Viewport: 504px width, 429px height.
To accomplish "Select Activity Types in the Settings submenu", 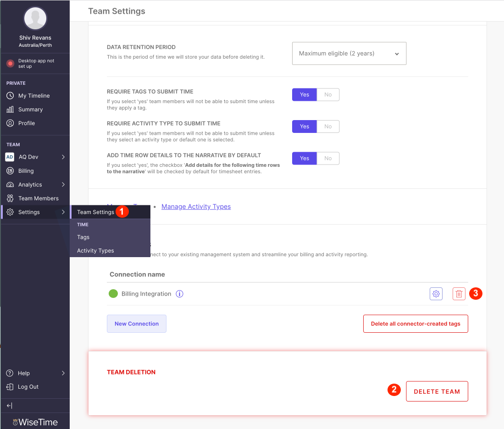I will click(95, 251).
